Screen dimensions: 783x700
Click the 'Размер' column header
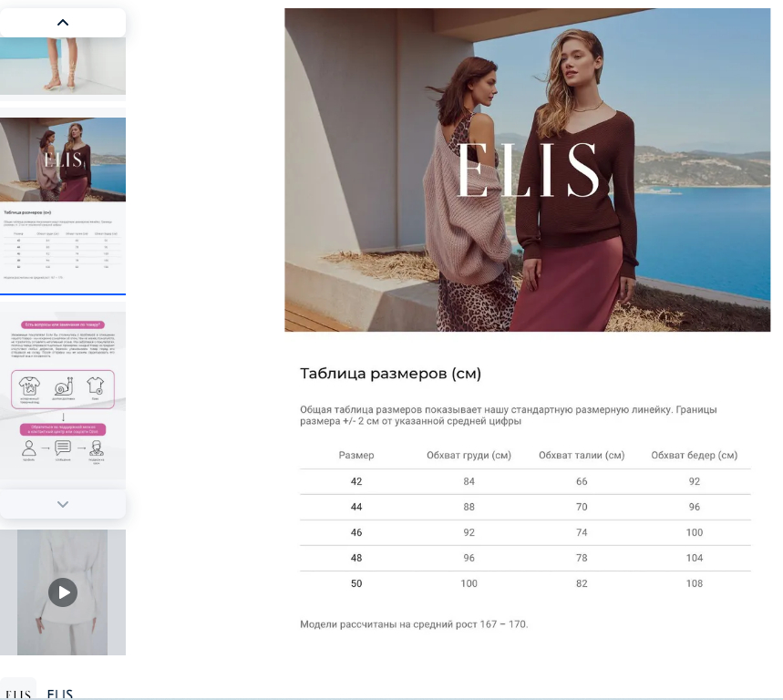pos(356,456)
